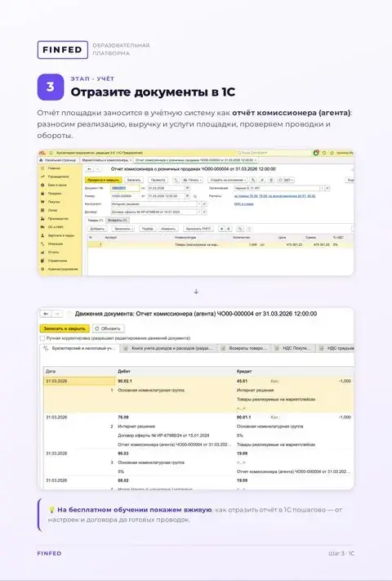Select debit account 68.02 entry
Image resolution: width=392 pixels, height=581 pixels.
coord(123,480)
